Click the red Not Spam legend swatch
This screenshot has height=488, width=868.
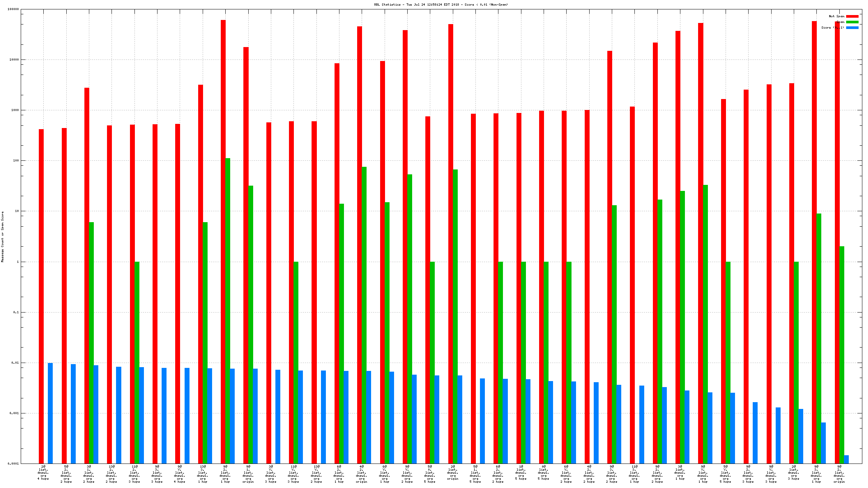click(852, 16)
